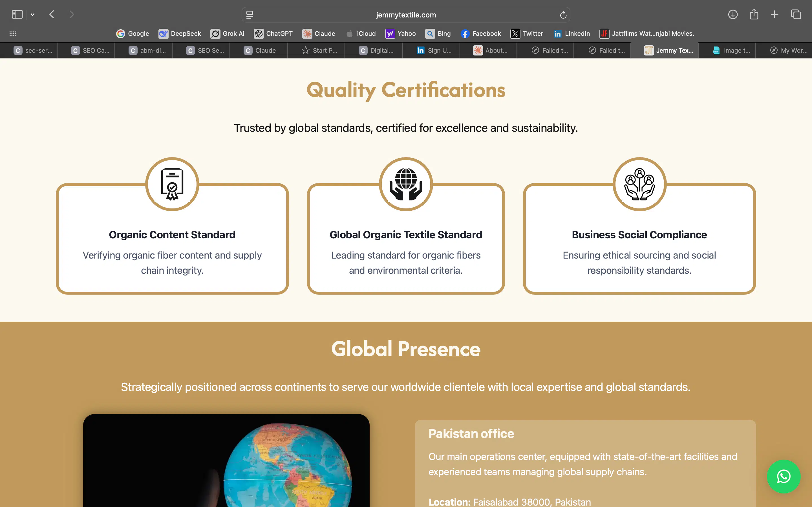Image resolution: width=812 pixels, height=507 pixels.
Task: Expand the sidebar tab group dropdown arrow
Action: coord(32,14)
